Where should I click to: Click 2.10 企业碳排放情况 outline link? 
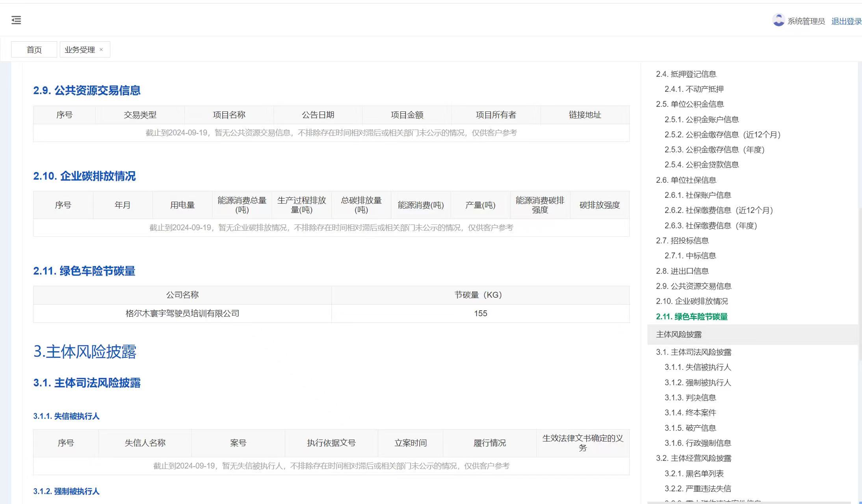(691, 301)
